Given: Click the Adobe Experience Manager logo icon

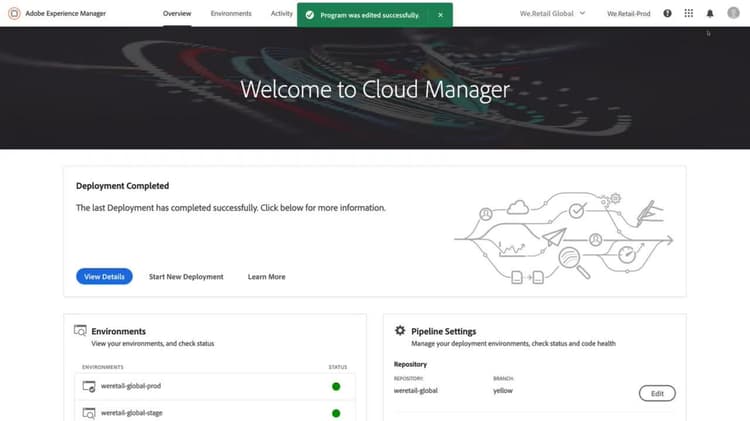Looking at the screenshot, I should coord(14,13).
